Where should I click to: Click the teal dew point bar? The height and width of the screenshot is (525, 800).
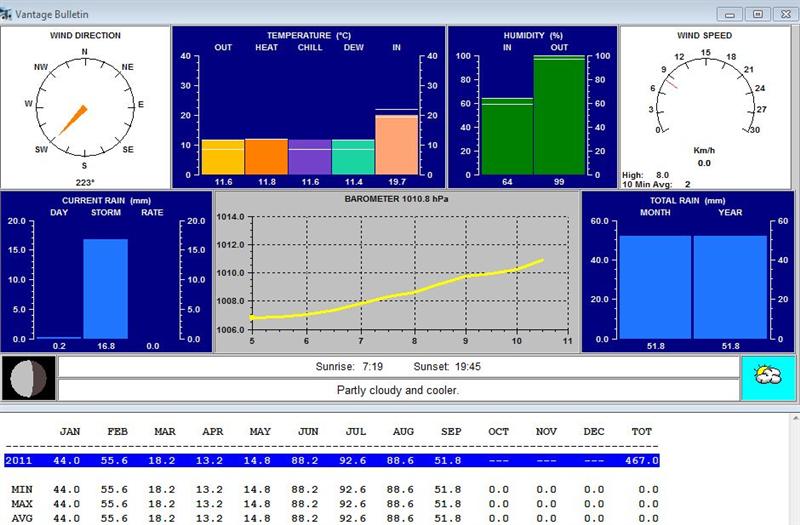coord(352,156)
